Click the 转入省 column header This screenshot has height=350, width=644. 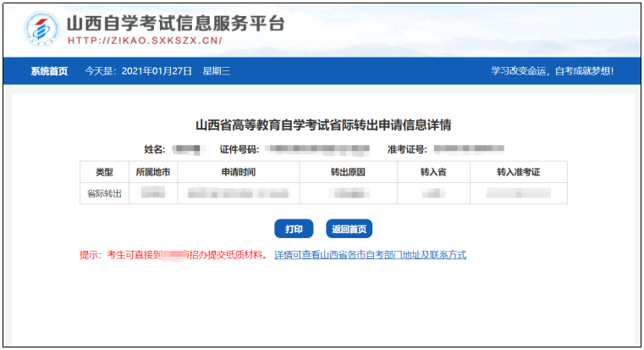pyautogui.click(x=433, y=172)
